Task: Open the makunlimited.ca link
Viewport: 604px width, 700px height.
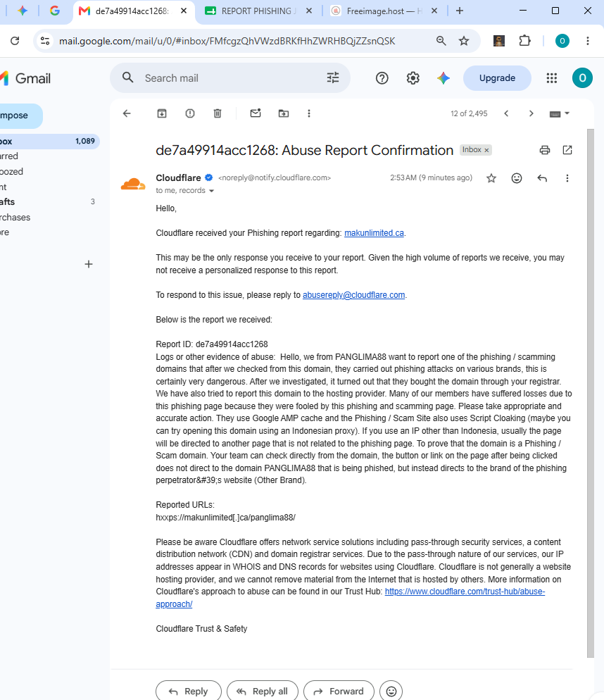Action: pos(374,233)
